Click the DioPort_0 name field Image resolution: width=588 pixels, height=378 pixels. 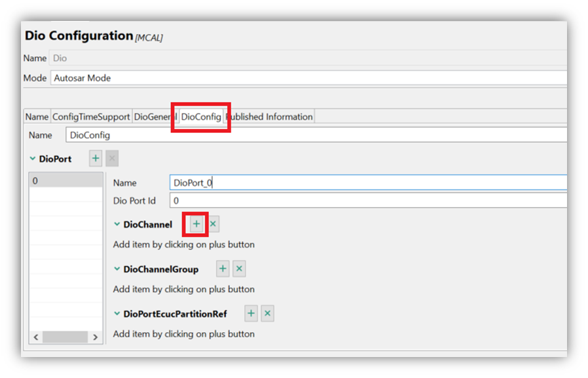[367, 183]
